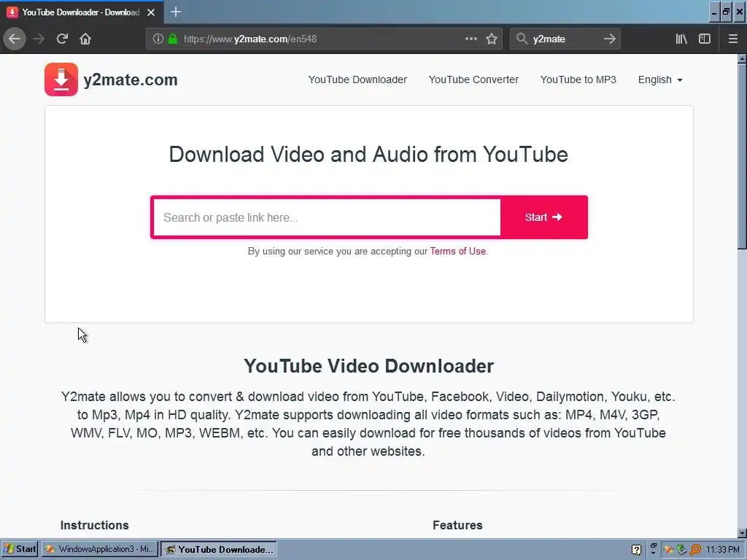747x560 pixels.
Task: Expand the English language dropdown
Action: (x=660, y=79)
